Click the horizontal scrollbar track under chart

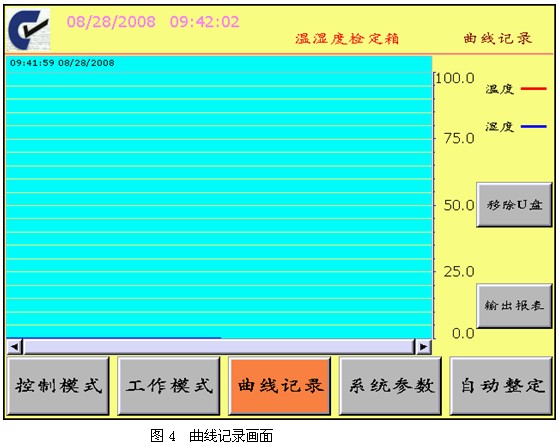point(219,347)
